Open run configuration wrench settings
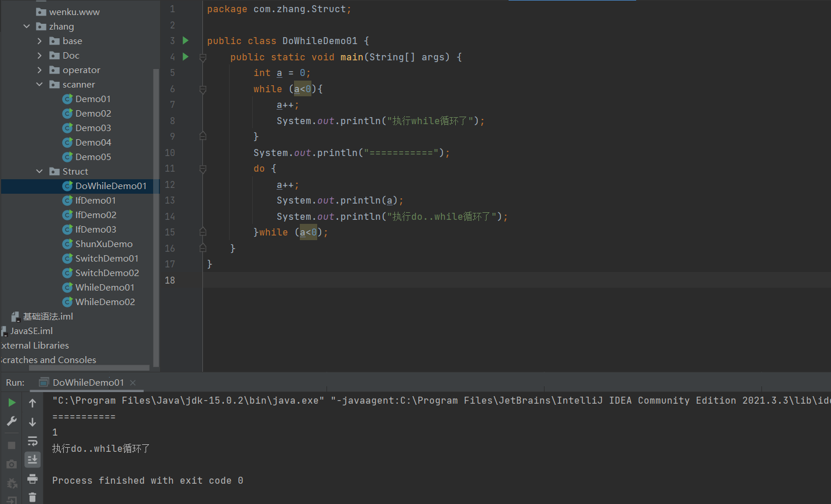Viewport: 831px width, 504px height. [12, 422]
